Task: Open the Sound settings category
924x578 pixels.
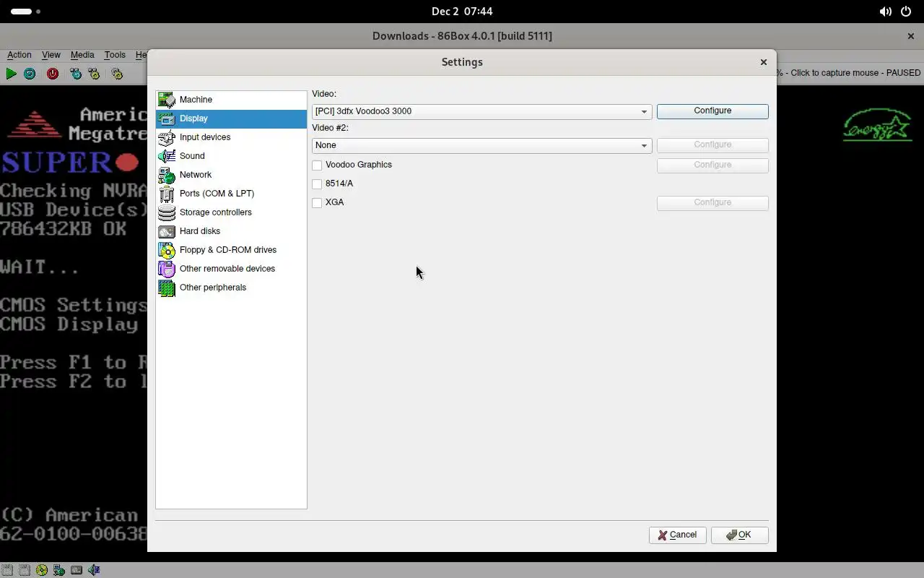Action: [x=231, y=156]
